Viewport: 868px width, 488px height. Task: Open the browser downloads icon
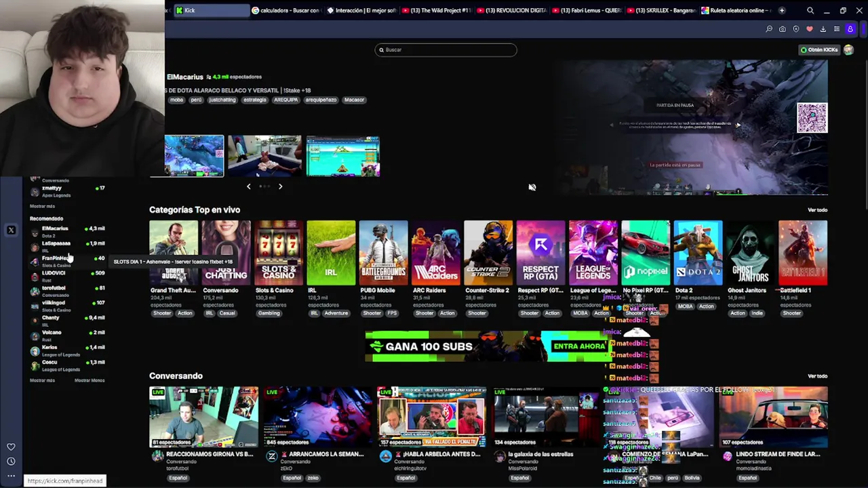(823, 29)
